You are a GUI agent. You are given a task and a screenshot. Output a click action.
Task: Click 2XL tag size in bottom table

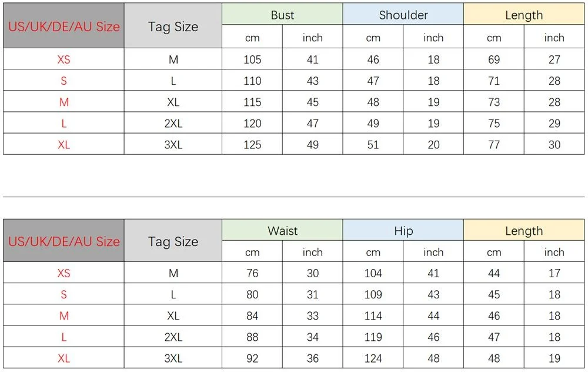(x=173, y=337)
